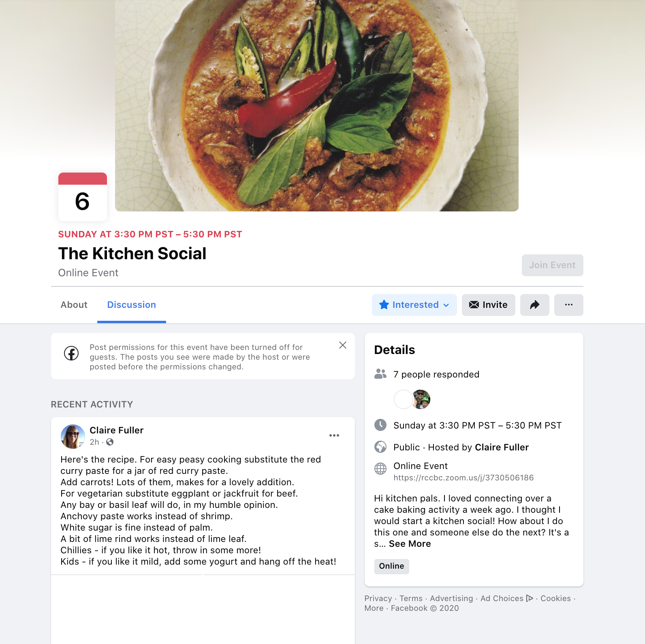Click the calendar date icon showing 6
The height and width of the screenshot is (644, 645).
pos(83,197)
